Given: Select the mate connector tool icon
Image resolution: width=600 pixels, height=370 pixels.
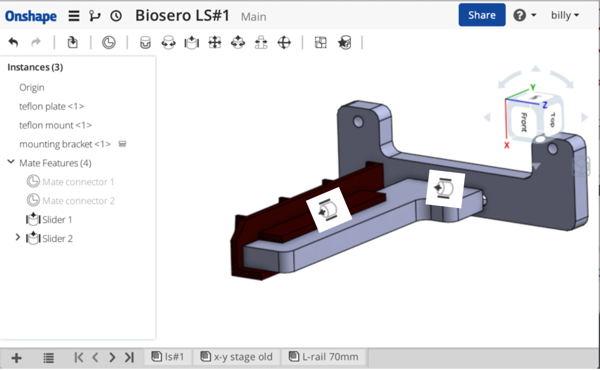Looking at the screenshot, I should click(x=109, y=42).
